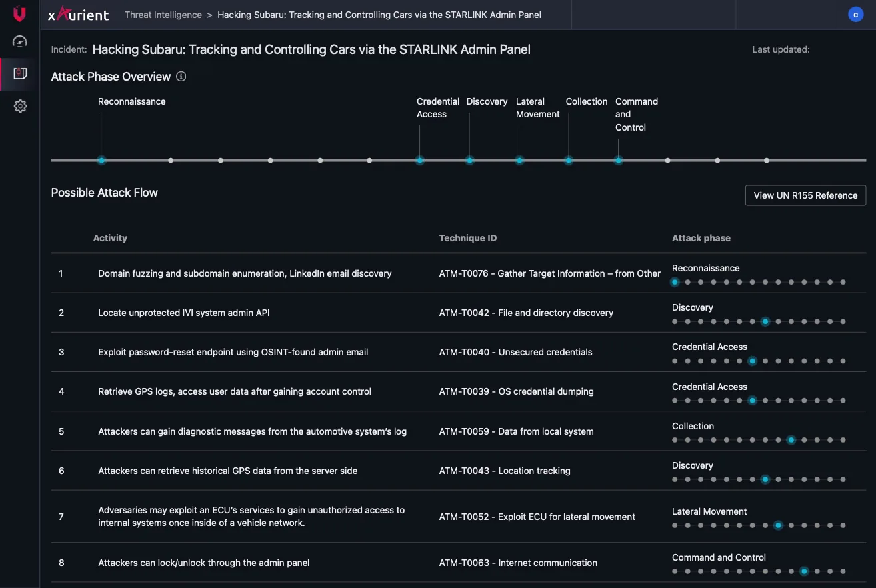Open settings gear icon in sidebar
Viewport: 876px width, 588px height.
(x=20, y=106)
